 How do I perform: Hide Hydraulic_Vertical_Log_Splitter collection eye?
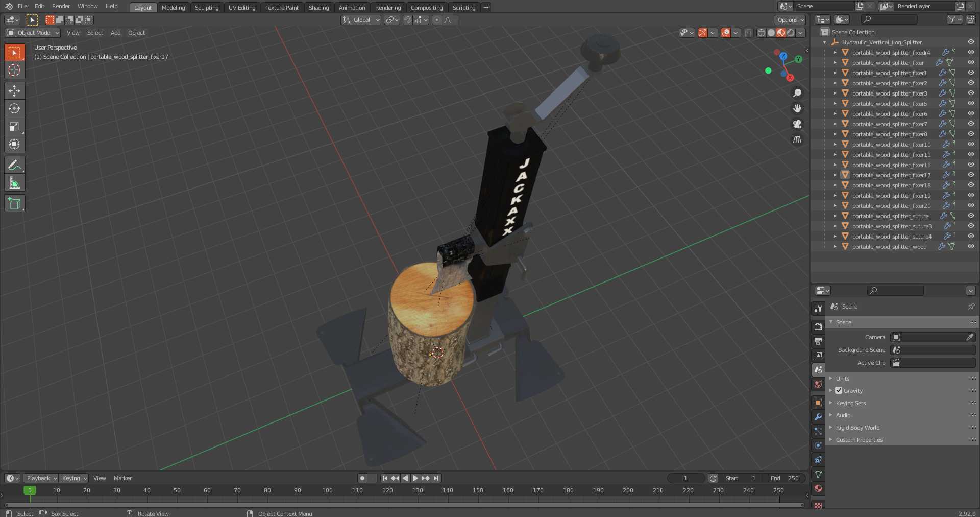(x=971, y=42)
